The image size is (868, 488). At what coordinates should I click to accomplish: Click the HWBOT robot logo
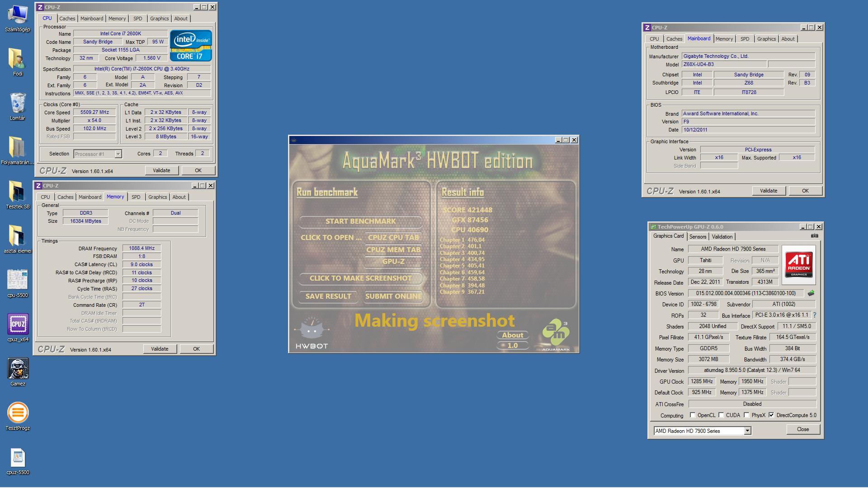point(311,333)
